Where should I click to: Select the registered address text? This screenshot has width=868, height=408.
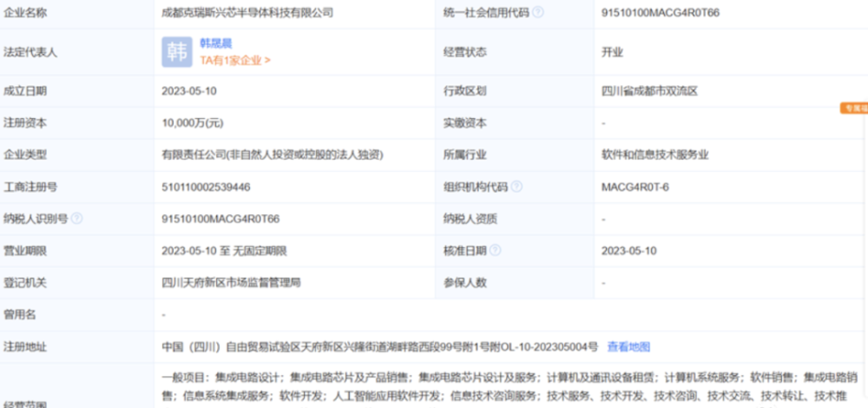pyautogui.click(x=380, y=347)
